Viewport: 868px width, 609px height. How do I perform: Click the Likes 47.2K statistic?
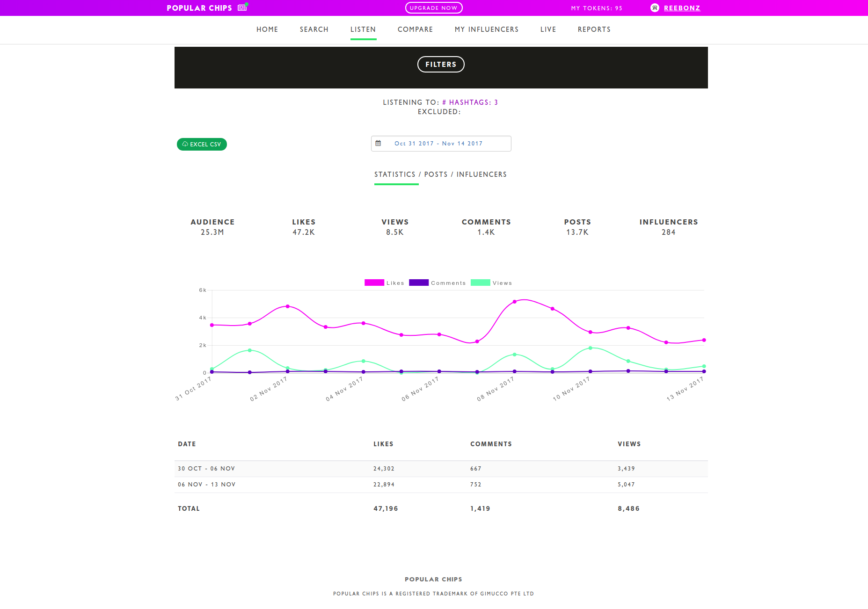pos(304,227)
